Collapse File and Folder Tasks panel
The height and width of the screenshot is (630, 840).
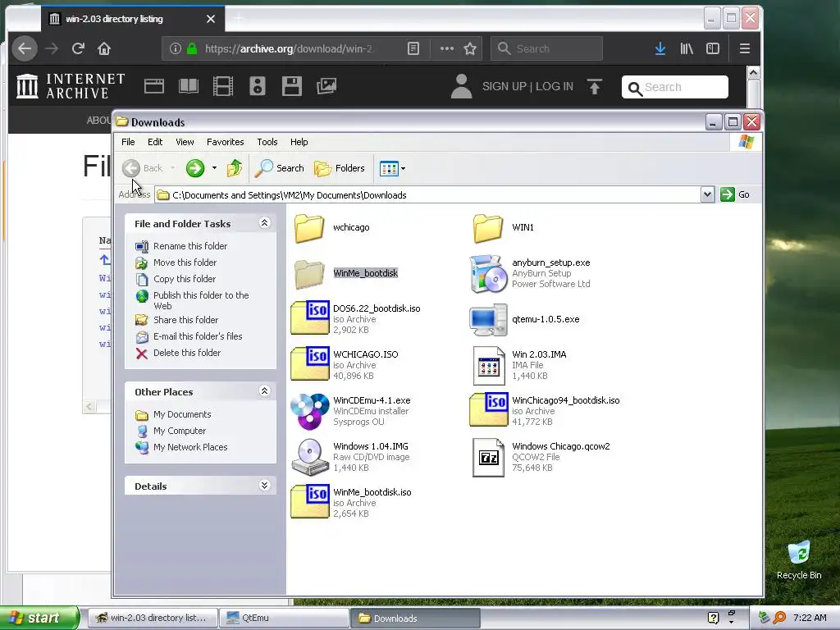[x=264, y=223]
